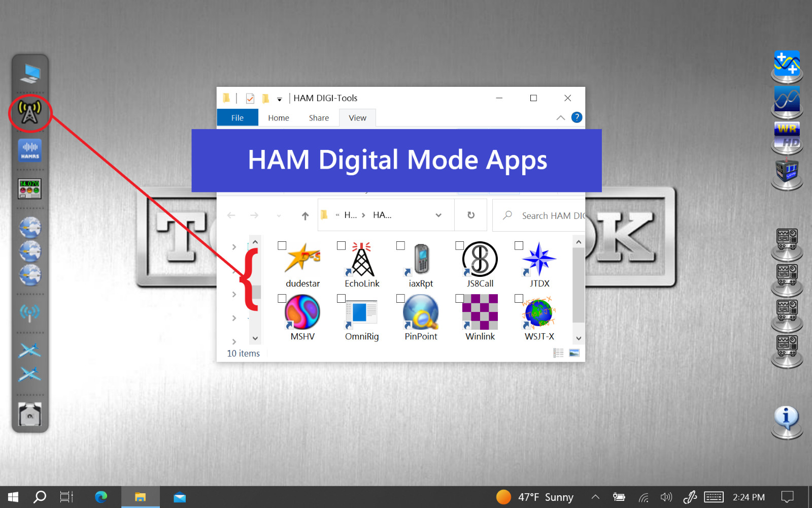Screen dimensions: 812x508
Task: Expand the collapsed File Explorer ribbon
Action: tap(560, 118)
